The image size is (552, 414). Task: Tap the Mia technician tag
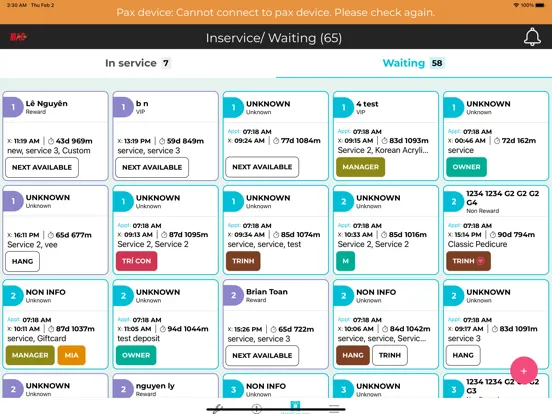point(71,355)
